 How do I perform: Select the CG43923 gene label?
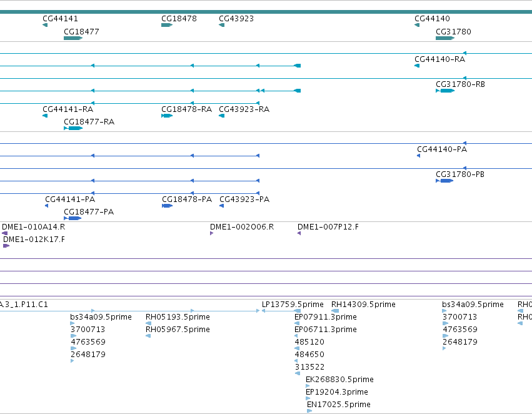coord(236,19)
